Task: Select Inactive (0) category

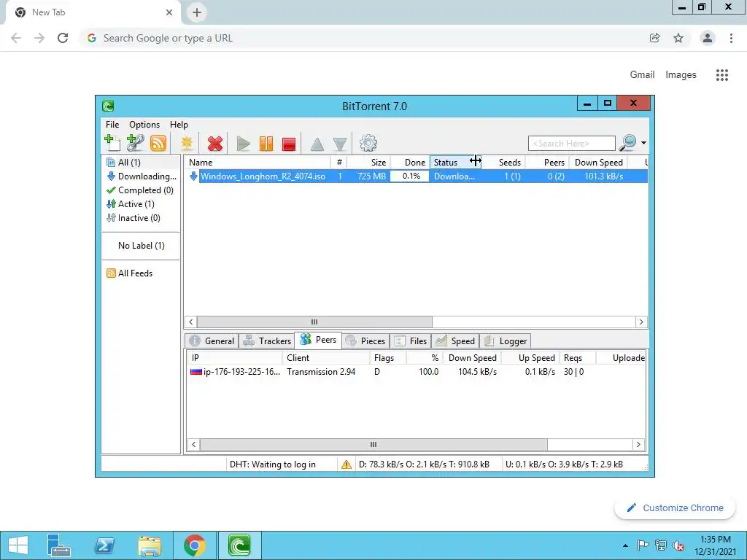Action: click(141, 217)
